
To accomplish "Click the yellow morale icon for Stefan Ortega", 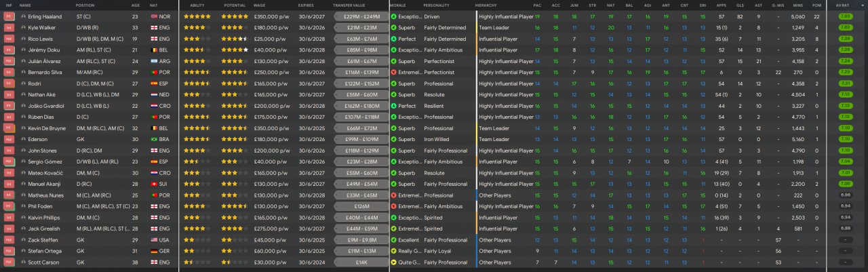I will click(394, 251).
